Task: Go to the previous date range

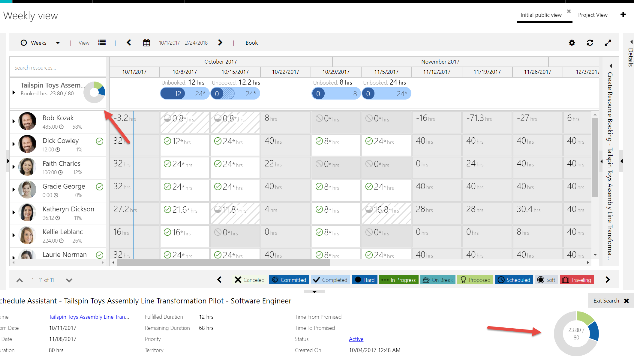Action: click(129, 43)
